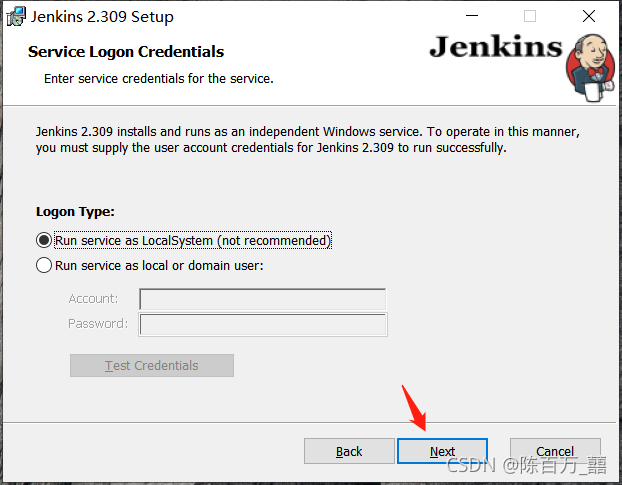Image resolution: width=622 pixels, height=485 pixels.
Task: Click the Password label
Action: tap(98, 324)
